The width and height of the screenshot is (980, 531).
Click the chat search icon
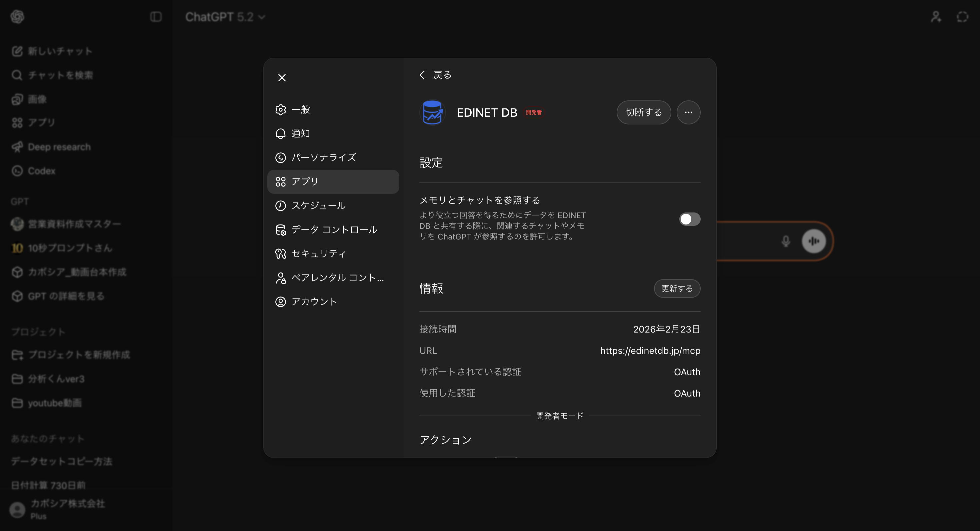coord(17,75)
